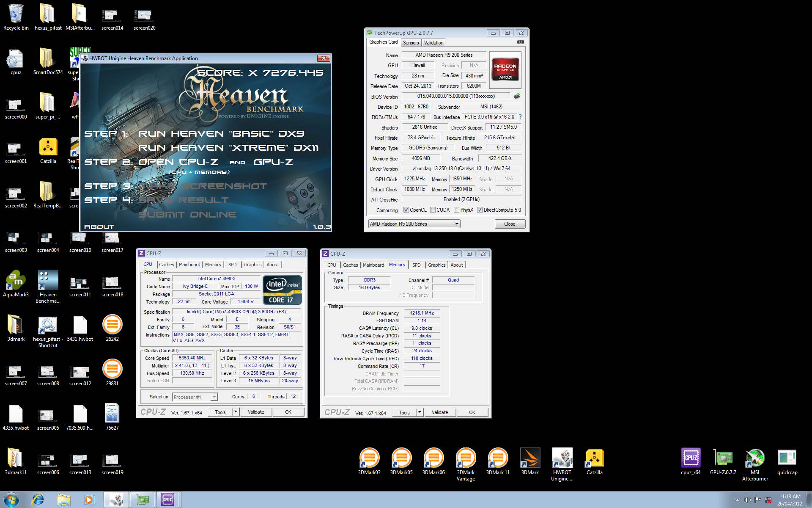Screen dimensions: 812x508
Task: Open the 75627 3dr file icon
Action: tap(112, 417)
